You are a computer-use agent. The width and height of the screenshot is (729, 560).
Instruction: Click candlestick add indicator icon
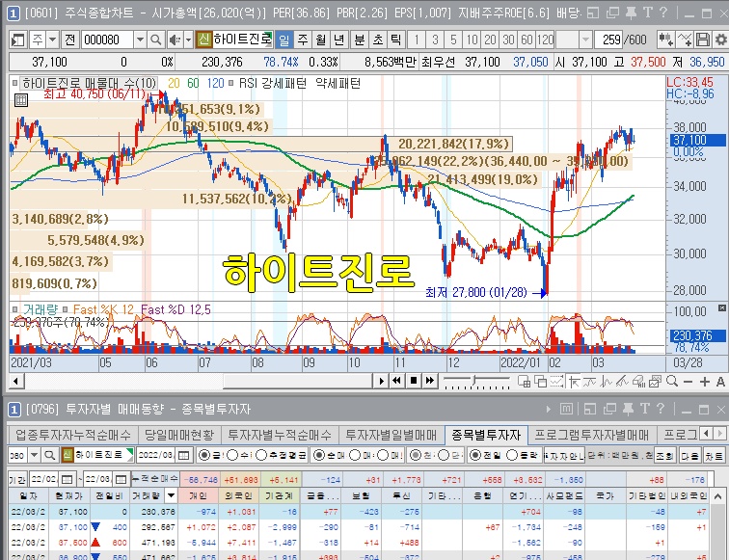coord(665,40)
